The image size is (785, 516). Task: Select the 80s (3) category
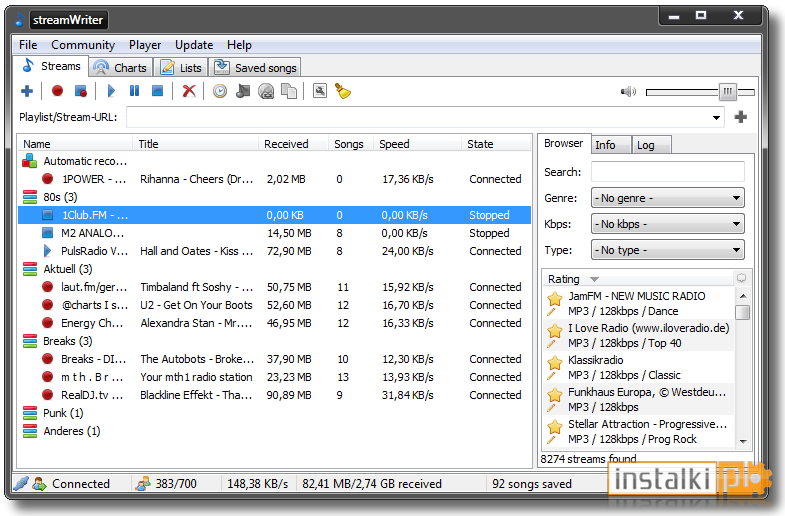[x=274, y=197]
